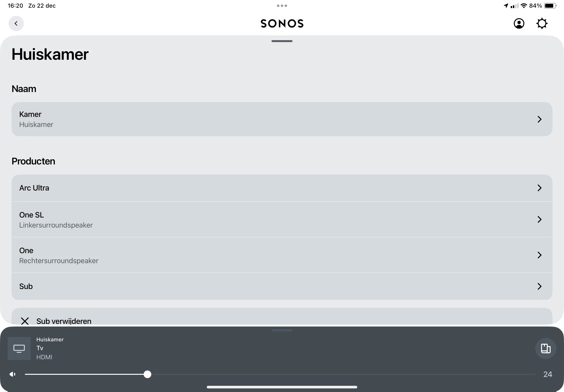Screen dimensions: 564x392
Task: Open the account profile icon
Action: [519, 24]
